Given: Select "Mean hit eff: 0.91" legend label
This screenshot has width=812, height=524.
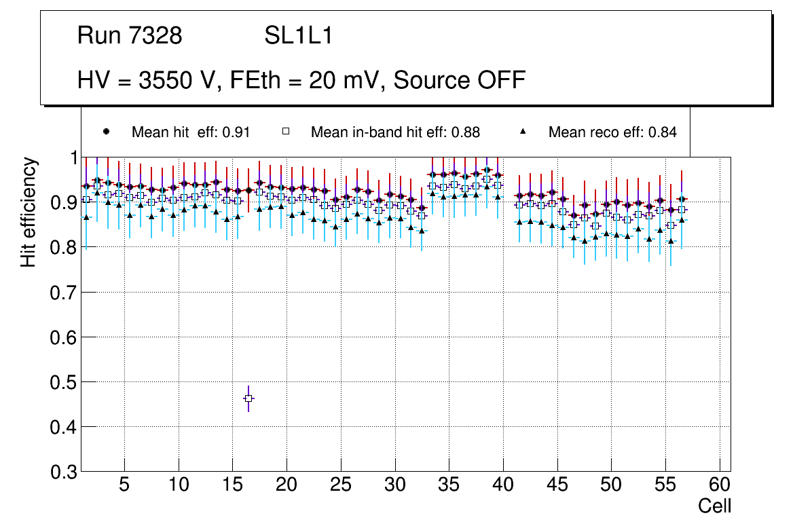Looking at the screenshot, I should click(191, 132).
